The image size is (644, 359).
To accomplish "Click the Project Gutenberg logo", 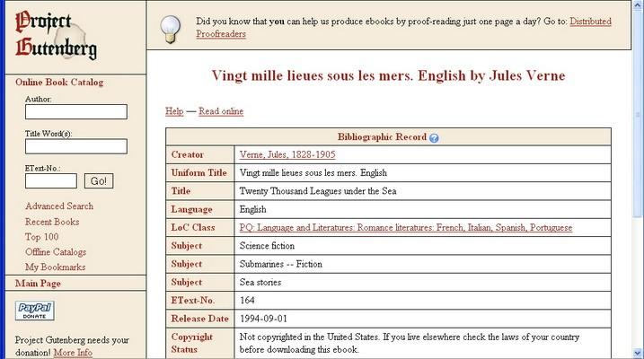I will point(57,36).
